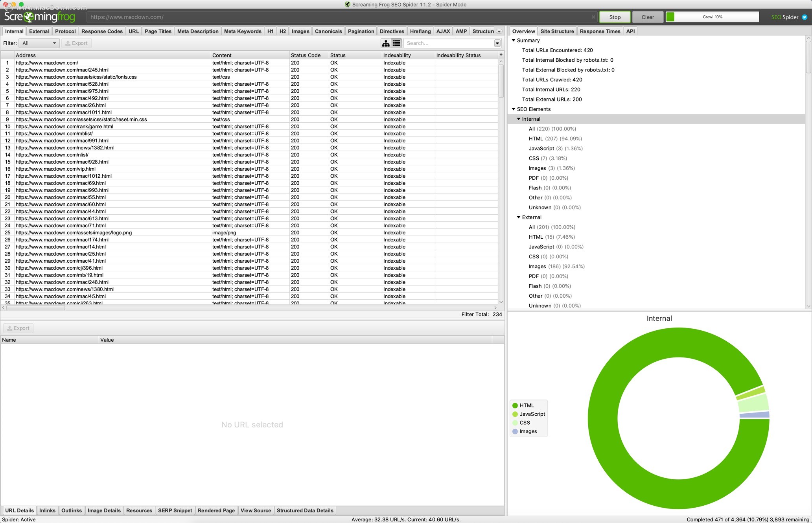The width and height of the screenshot is (812, 523).
Task: Sort by the Status Code column header
Action: tap(309, 55)
